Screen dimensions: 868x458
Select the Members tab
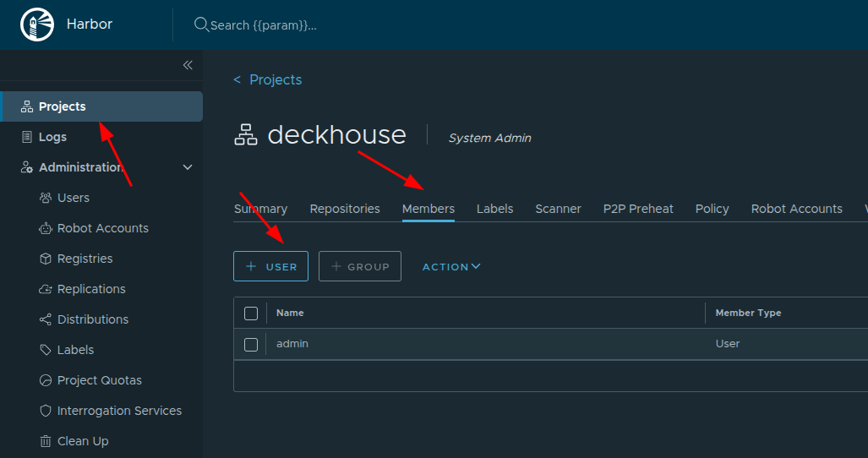pyautogui.click(x=429, y=209)
